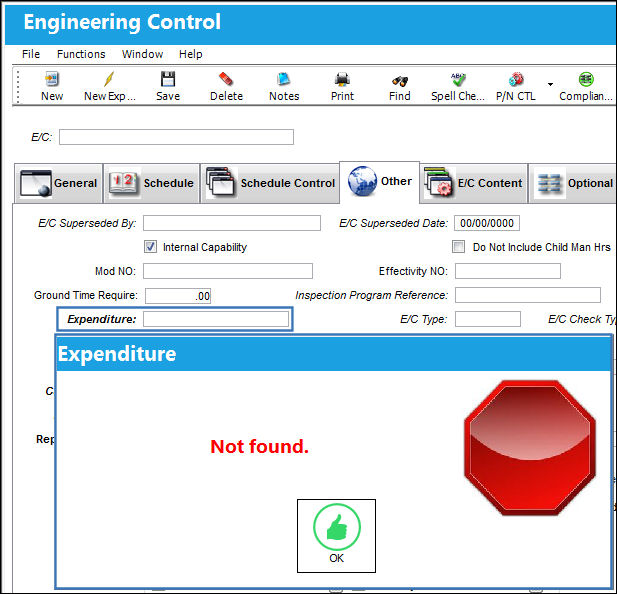Click the Effectivity NO field
617x594 pixels.
click(508, 271)
